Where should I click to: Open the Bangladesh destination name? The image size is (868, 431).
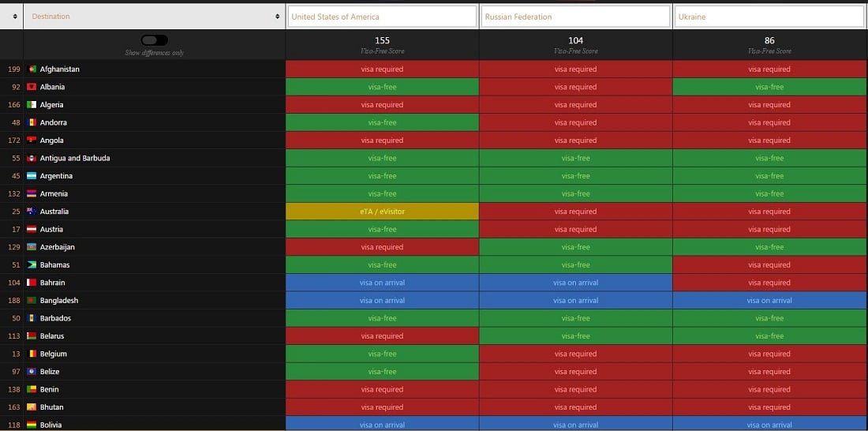(x=59, y=300)
